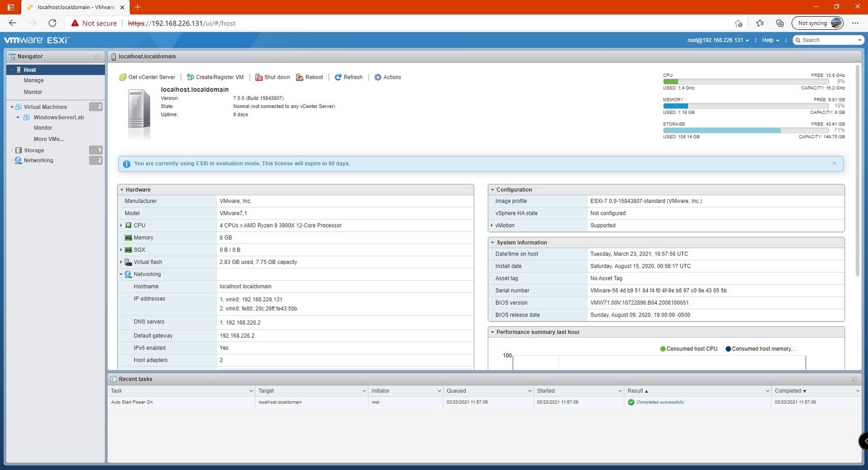The image size is (868, 470).
Task: Click the Reboot host icon
Action: pos(299,78)
